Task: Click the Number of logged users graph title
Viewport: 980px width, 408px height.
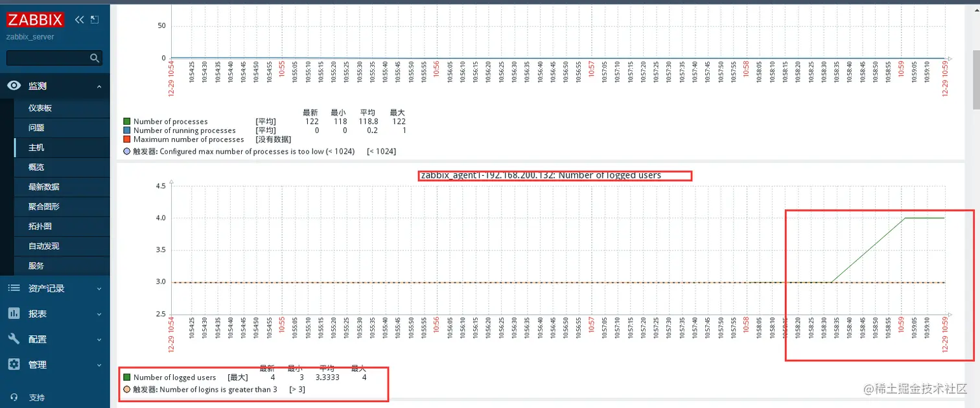Action: click(541, 175)
